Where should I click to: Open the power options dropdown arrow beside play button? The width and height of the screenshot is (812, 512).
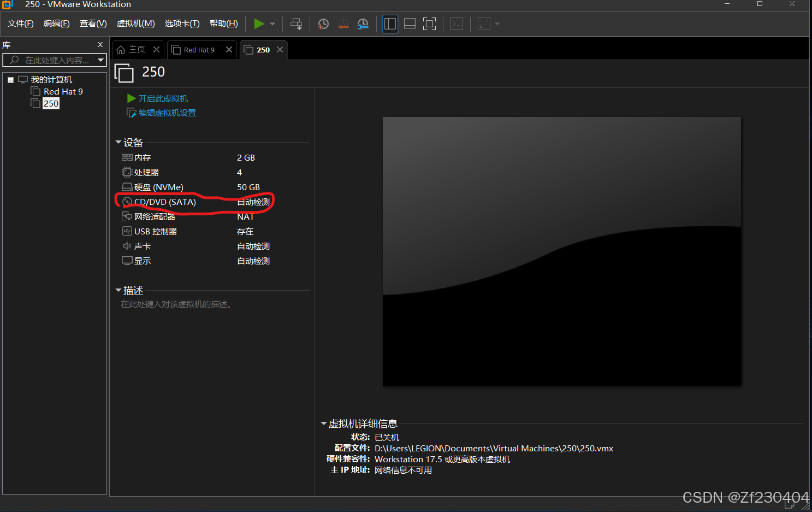pos(272,24)
